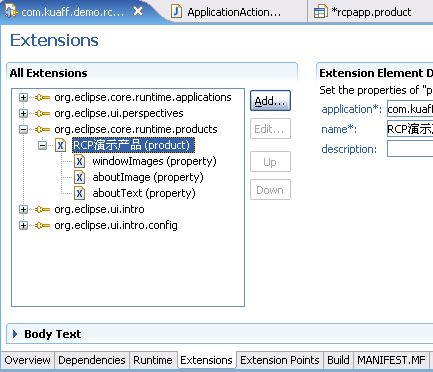Click the product file icon on rcpapp.product tab
The height and width of the screenshot is (372, 433).
320,12
